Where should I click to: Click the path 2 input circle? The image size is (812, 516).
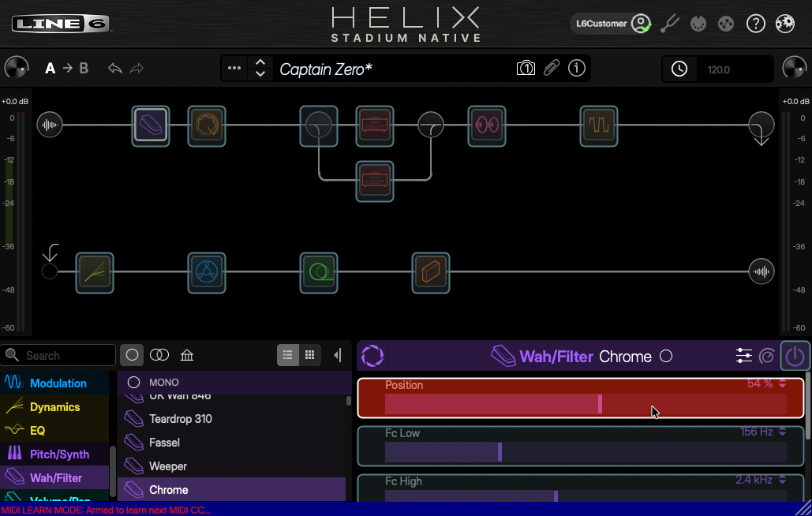click(x=50, y=271)
